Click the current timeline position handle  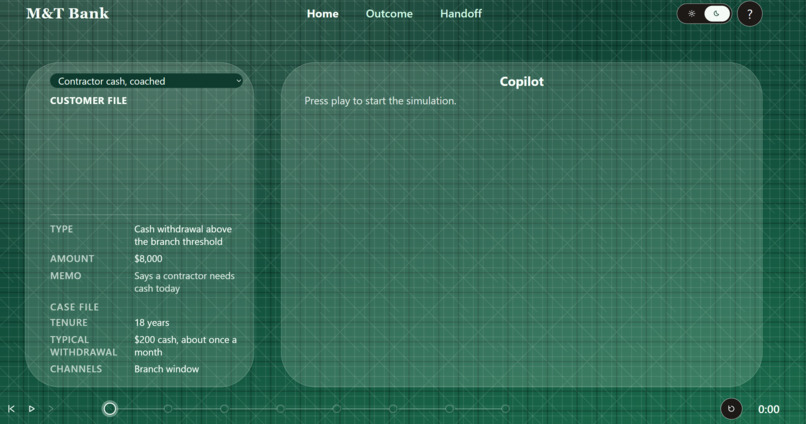tap(109, 409)
